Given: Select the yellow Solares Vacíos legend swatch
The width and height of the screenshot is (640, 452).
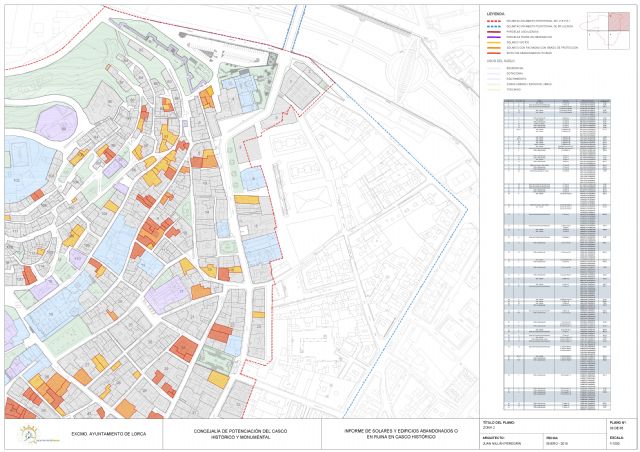Looking at the screenshot, I should click(x=495, y=42).
